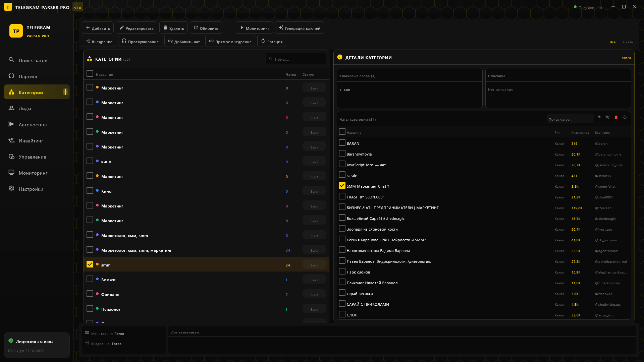
Task: Open Автопостинг in the sidebar
Action: coord(33,125)
